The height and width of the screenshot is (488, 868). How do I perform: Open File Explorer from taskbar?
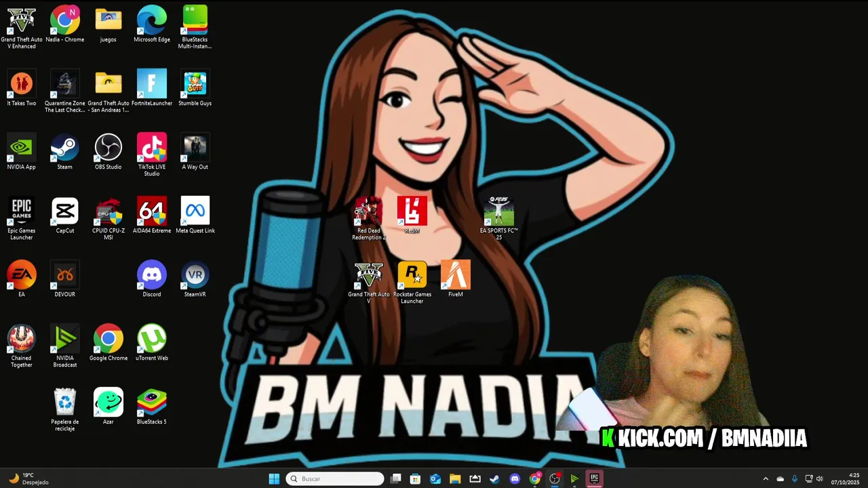(x=455, y=479)
